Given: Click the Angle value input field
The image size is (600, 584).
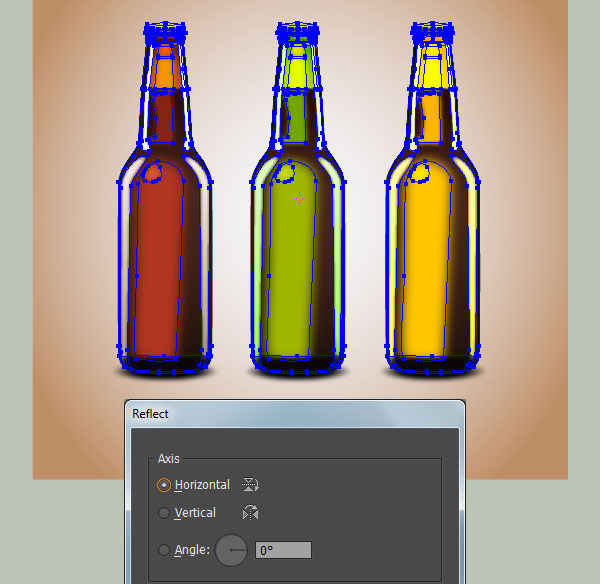Looking at the screenshot, I should [283, 550].
